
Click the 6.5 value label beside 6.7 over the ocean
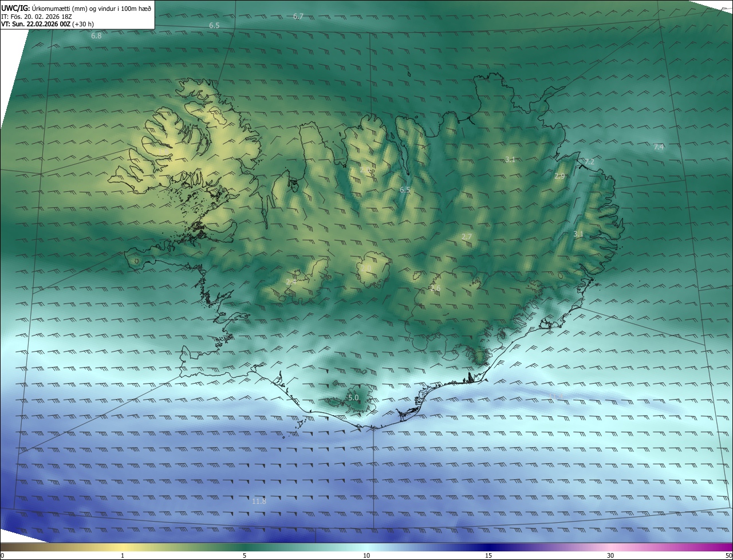[x=214, y=26]
